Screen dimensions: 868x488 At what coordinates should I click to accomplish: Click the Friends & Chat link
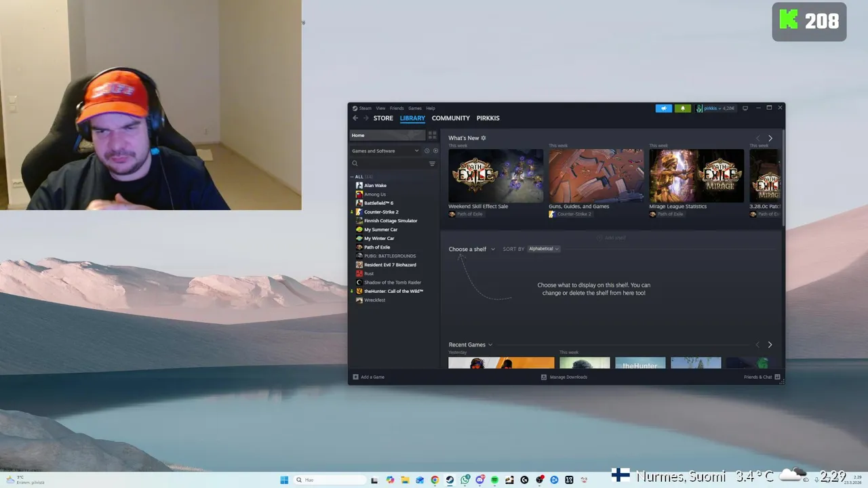(757, 377)
